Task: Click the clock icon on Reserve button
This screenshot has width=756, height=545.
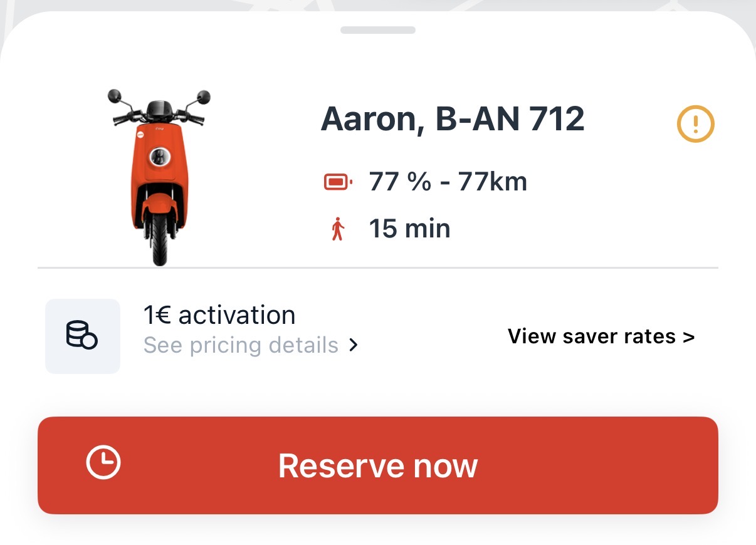Action: [x=103, y=463]
